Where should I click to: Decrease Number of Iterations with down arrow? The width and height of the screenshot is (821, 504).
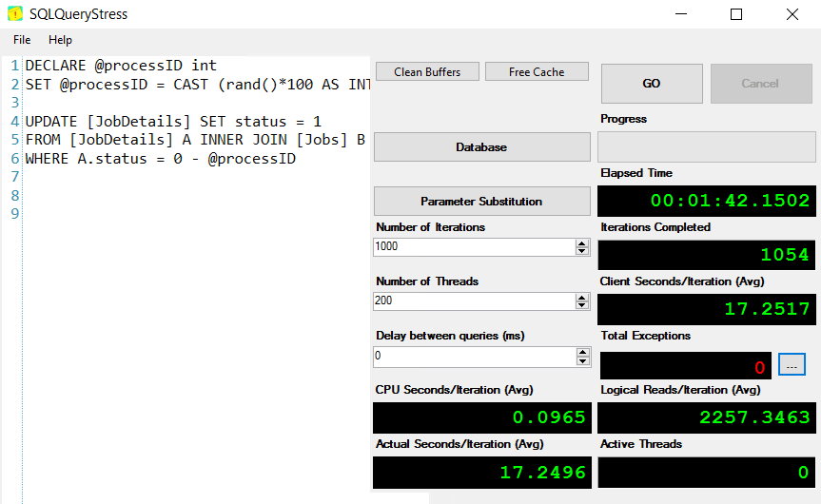click(582, 251)
